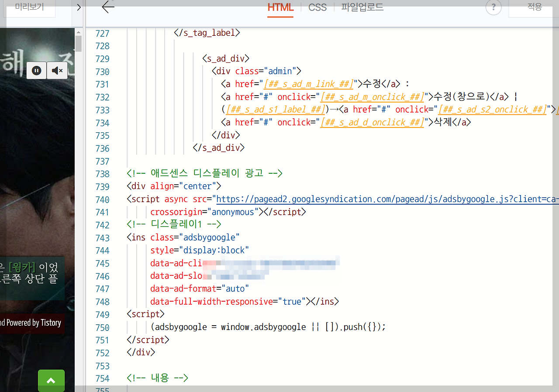Click the [##_s_ad_s1_label_##] placeholder

point(276,110)
